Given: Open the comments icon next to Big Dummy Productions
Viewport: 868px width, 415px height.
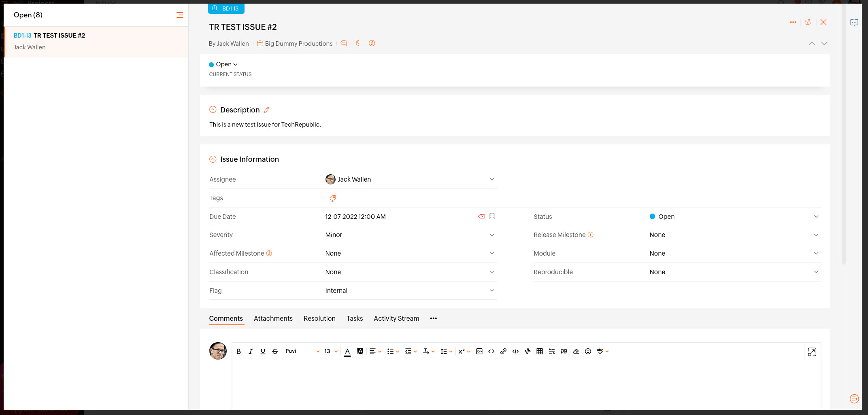Looking at the screenshot, I should point(344,43).
